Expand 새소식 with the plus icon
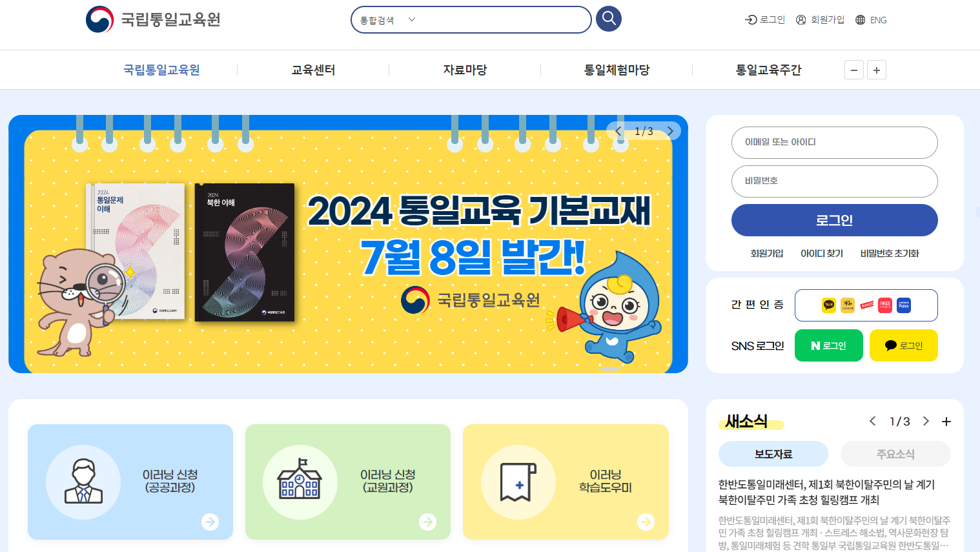Viewport: 980px width, 552px height. [x=946, y=422]
